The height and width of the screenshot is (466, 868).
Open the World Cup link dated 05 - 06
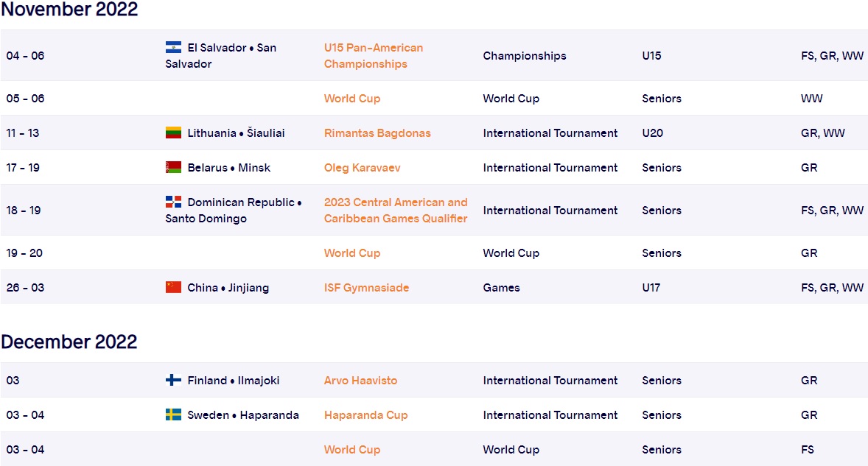pyautogui.click(x=352, y=99)
